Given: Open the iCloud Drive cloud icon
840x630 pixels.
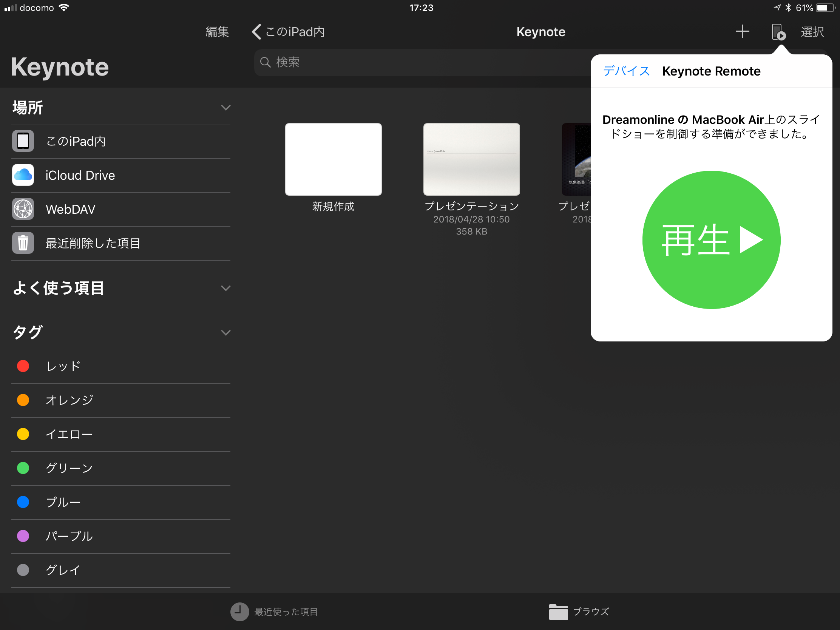Looking at the screenshot, I should [x=23, y=175].
